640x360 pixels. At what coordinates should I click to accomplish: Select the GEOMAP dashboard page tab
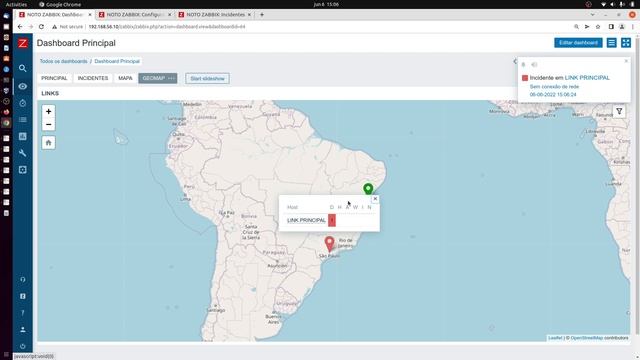coord(154,78)
